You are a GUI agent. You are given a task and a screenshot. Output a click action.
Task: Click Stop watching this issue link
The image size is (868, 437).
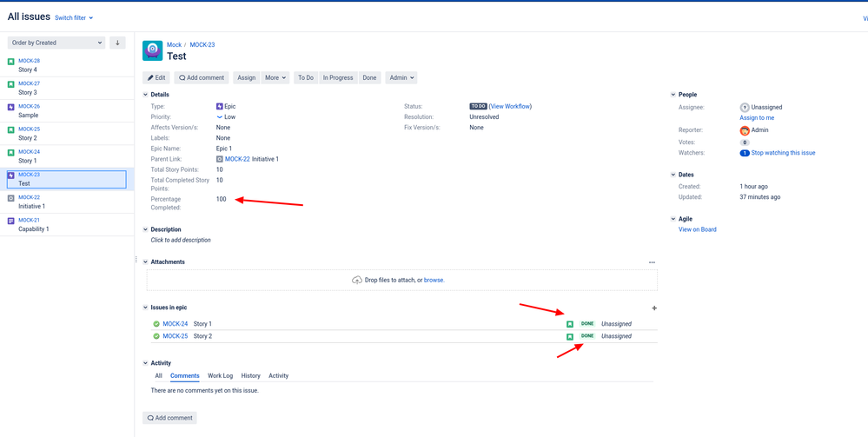(x=783, y=153)
